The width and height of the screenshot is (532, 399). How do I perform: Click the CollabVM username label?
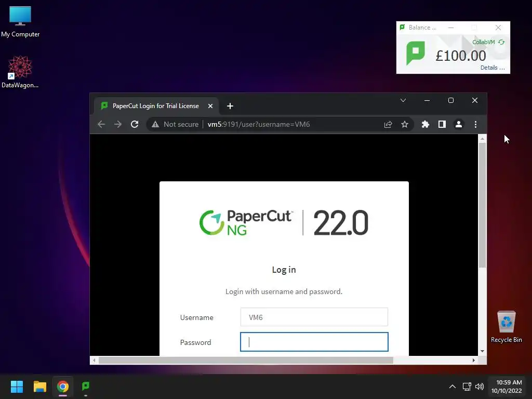click(484, 42)
